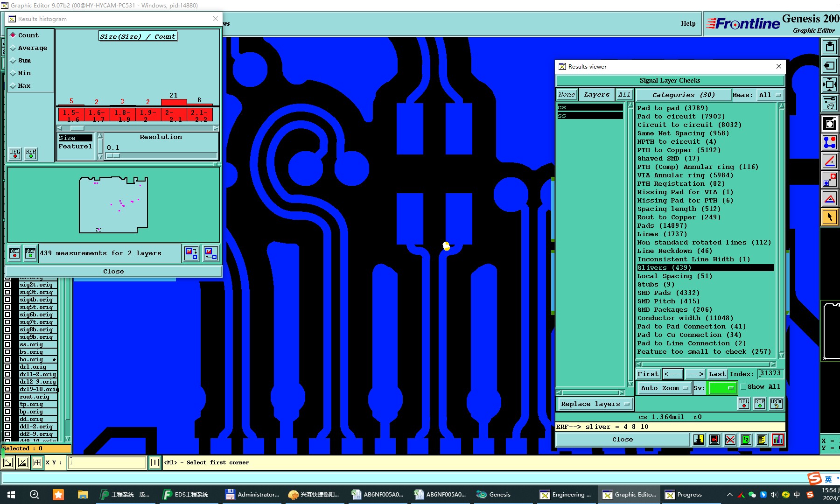
Task: Click the crossed-out REF icon
Action: (x=730, y=440)
